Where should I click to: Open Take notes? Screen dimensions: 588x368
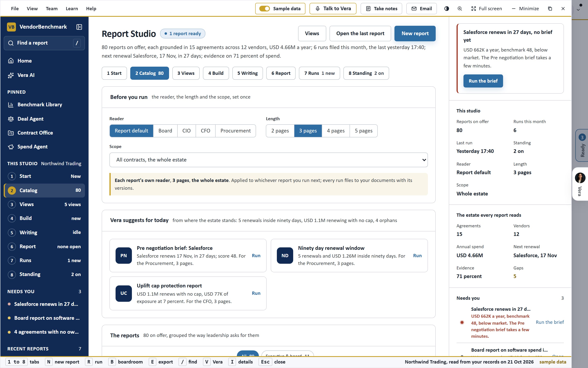[x=381, y=9]
